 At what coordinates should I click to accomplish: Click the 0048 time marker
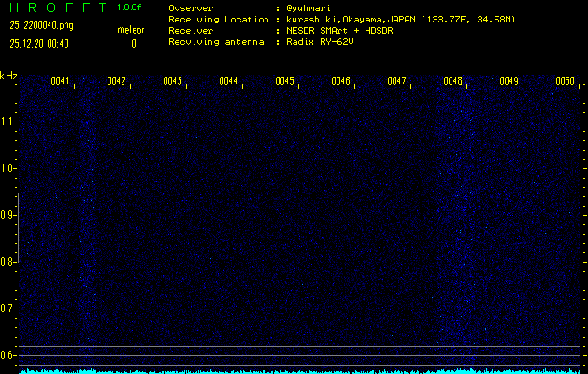(x=452, y=81)
